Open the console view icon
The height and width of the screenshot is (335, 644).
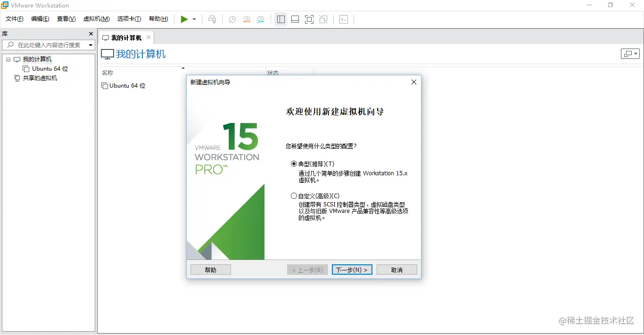coord(344,19)
